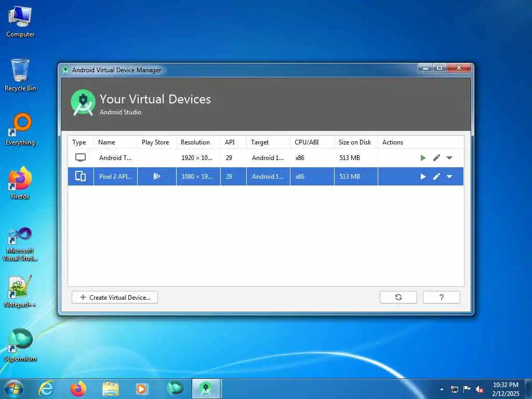Select the Microsoft Visual Studio desktop shortcut
The image size is (532, 399).
(x=20, y=244)
